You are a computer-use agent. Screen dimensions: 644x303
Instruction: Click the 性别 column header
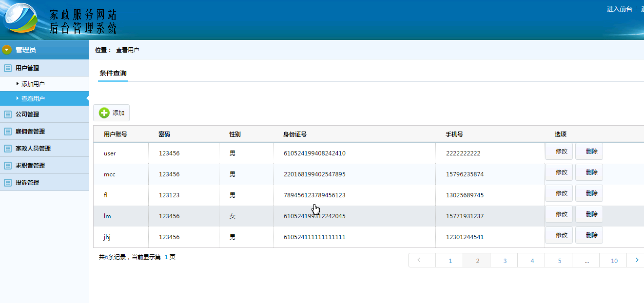235,134
